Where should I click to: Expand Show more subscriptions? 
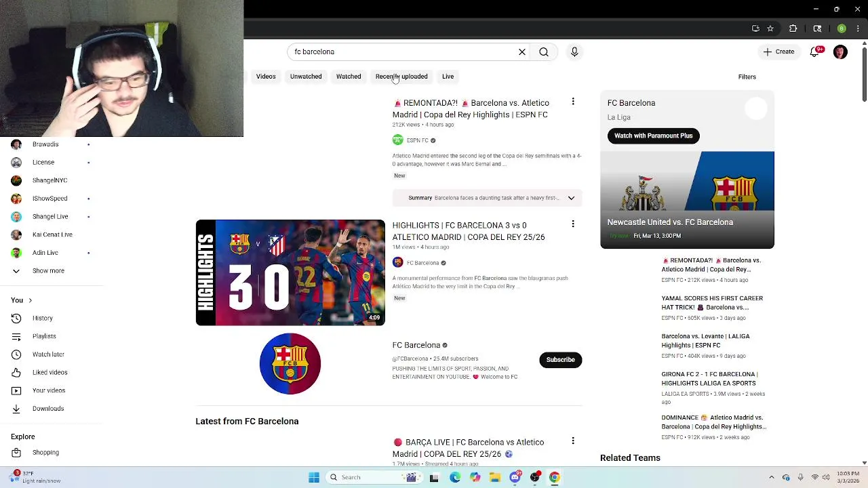click(48, 270)
